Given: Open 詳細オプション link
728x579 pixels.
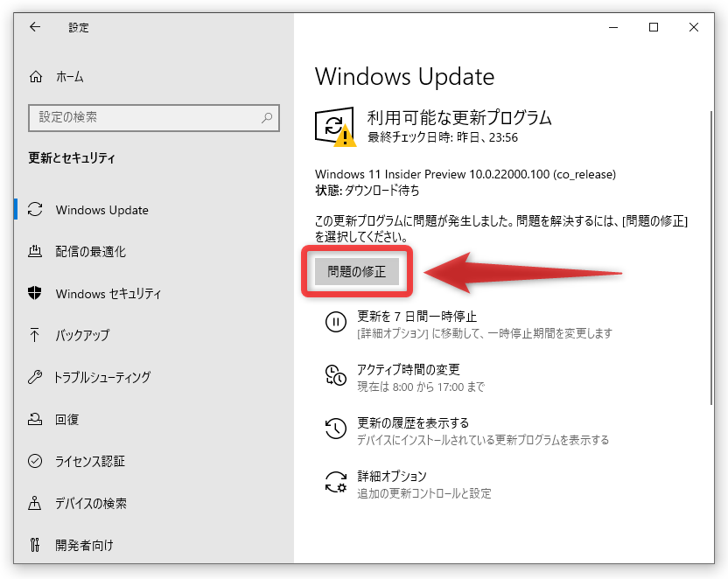Looking at the screenshot, I should tap(392, 476).
